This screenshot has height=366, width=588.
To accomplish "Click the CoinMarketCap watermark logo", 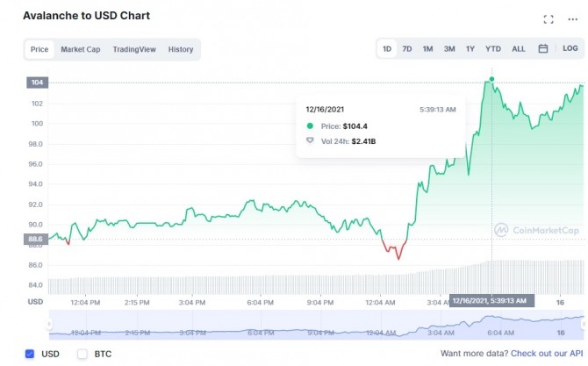I will coord(536,230).
